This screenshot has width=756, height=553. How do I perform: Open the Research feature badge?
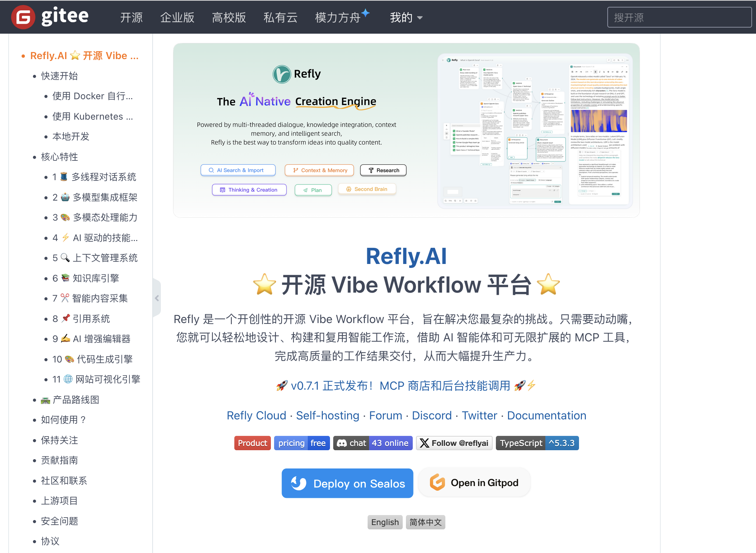383,170
